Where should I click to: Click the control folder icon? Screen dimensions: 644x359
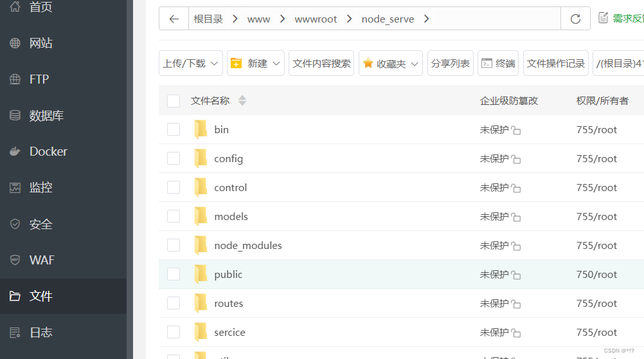(x=201, y=187)
